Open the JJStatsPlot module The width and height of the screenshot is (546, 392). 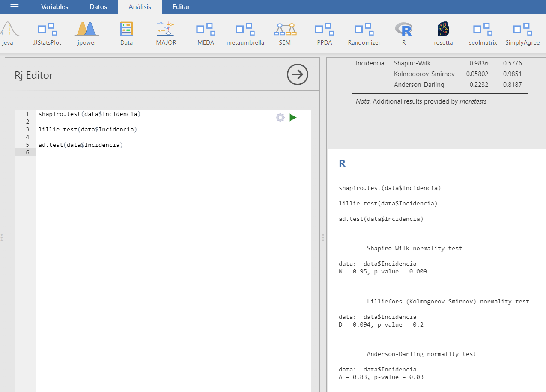click(x=47, y=33)
